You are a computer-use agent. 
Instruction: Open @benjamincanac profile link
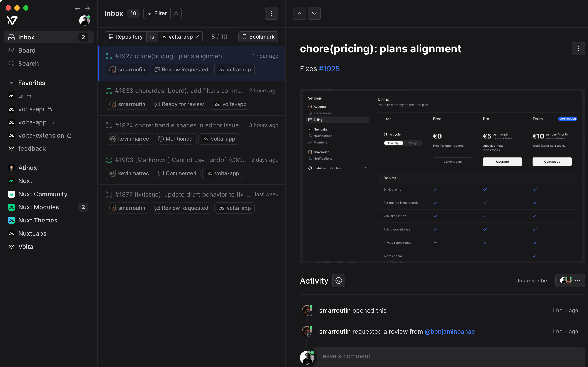click(450, 332)
